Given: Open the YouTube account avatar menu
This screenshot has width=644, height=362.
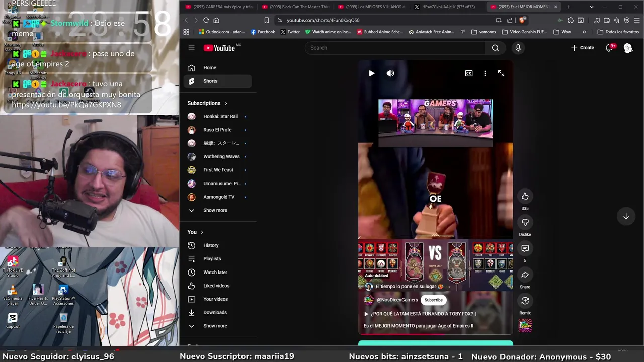Looking at the screenshot, I should [628, 48].
